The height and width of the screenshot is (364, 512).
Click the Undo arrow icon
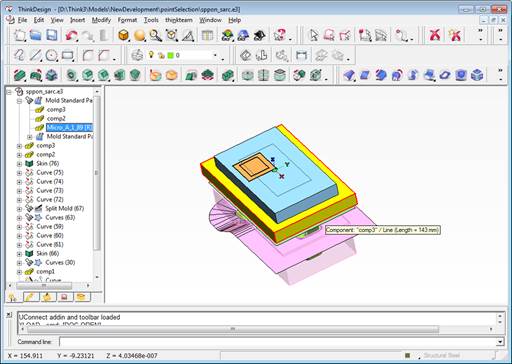pyautogui.click(x=71, y=35)
